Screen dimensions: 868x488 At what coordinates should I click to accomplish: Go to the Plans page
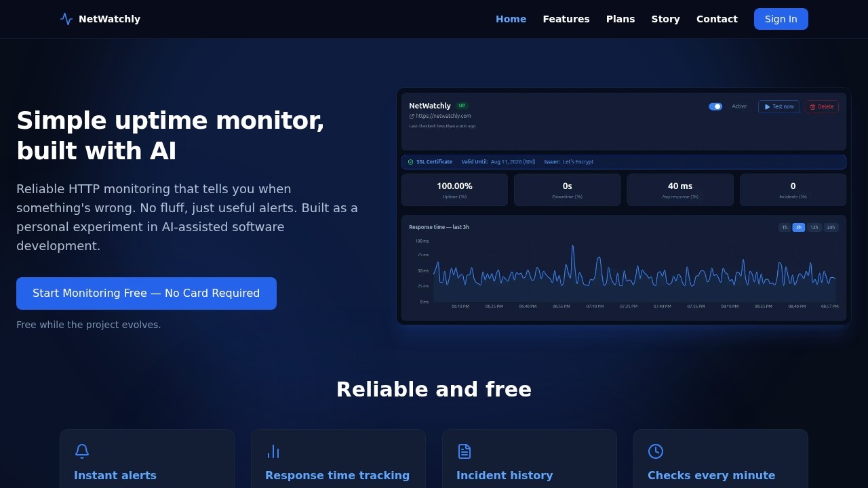pyautogui.click(x=620, y=19)
